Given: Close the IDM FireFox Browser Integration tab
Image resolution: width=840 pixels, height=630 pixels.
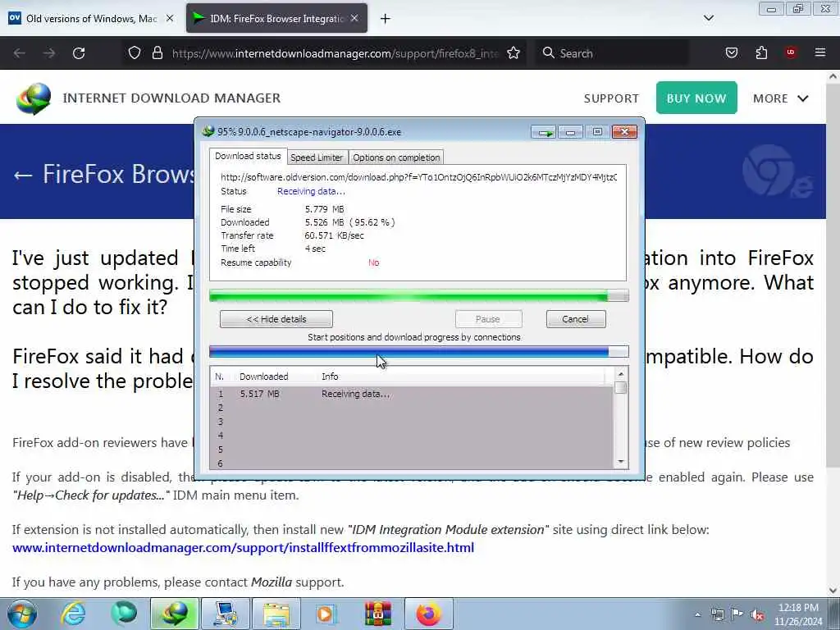Looking at the screenshot, I should click(x=354, y=18).
